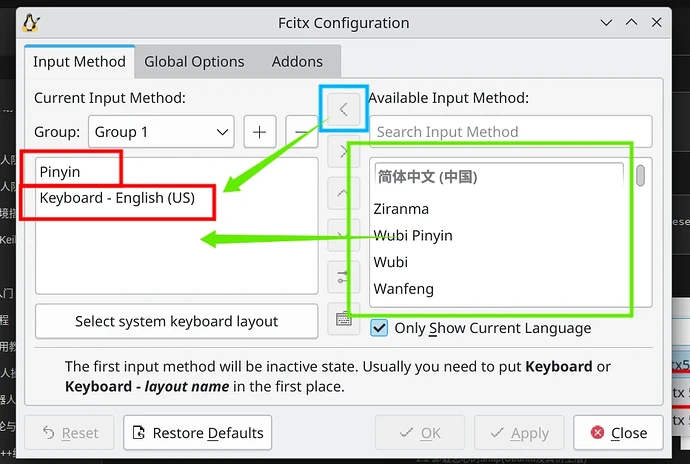Click the Search Input Method field

pos(510,132)
